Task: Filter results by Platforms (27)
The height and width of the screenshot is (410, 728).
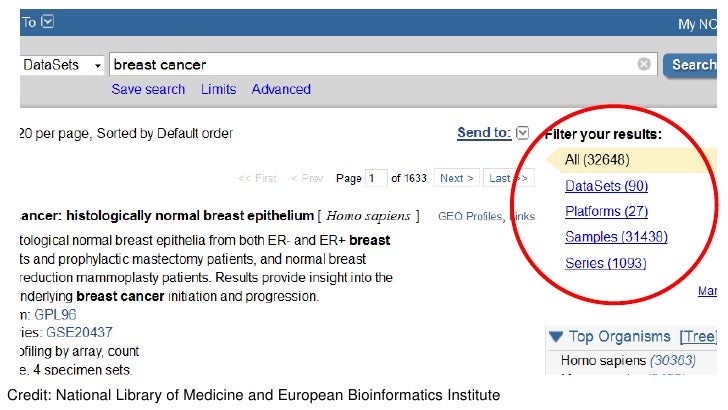Action: pos(606,212)
